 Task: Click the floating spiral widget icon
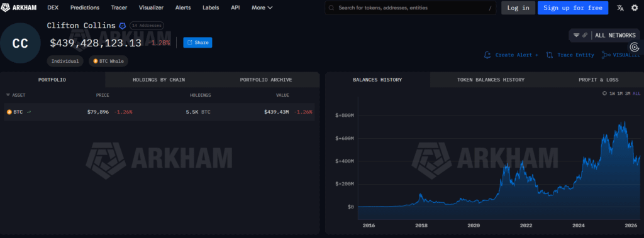(x=634, y=46)
